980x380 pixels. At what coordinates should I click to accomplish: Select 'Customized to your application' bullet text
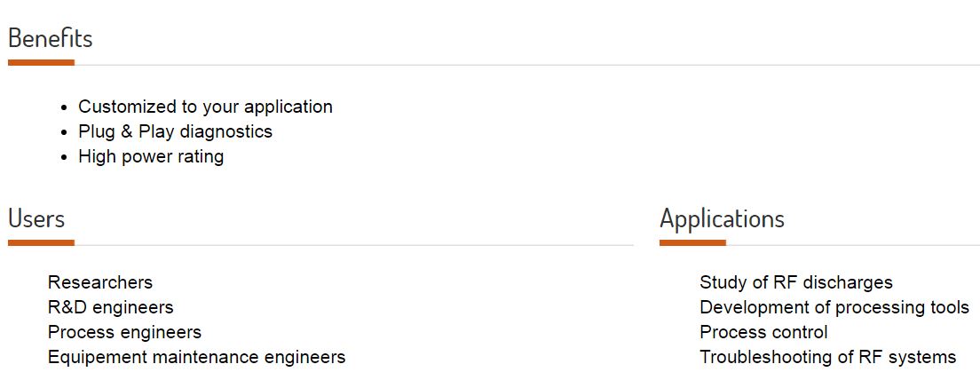tap(205, 107)
